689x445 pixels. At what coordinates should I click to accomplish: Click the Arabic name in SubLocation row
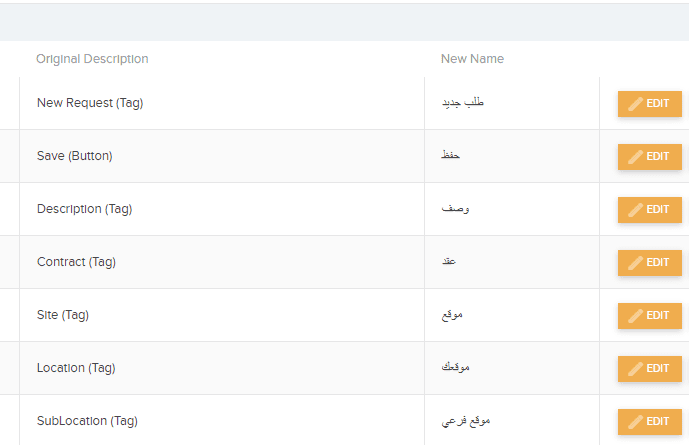click(466, 421)
